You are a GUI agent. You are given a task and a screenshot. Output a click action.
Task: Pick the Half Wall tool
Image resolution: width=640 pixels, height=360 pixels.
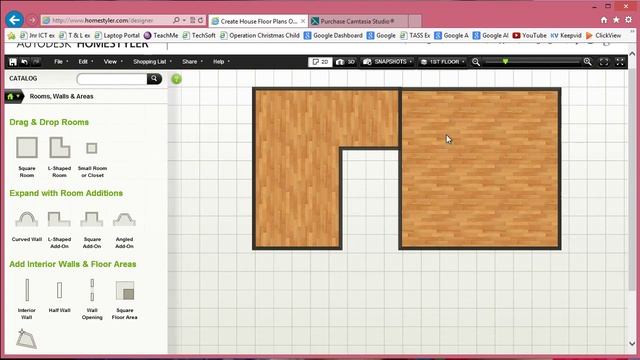[60, 290]
